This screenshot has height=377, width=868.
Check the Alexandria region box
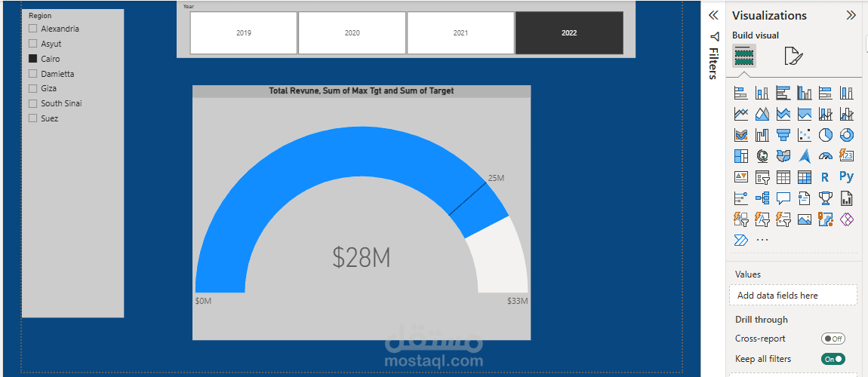click(32, 29)
